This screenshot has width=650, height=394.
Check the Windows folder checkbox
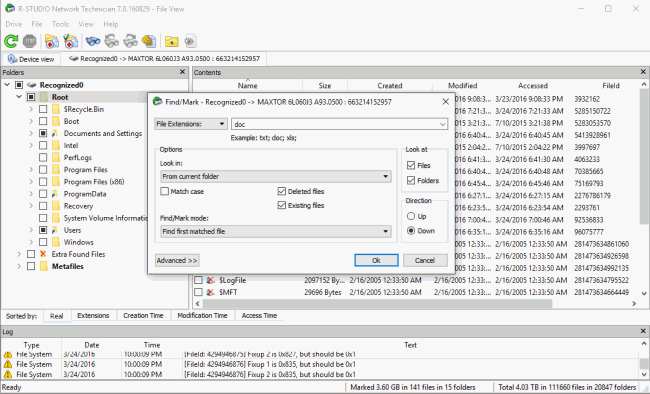click(x=43, y=242)
